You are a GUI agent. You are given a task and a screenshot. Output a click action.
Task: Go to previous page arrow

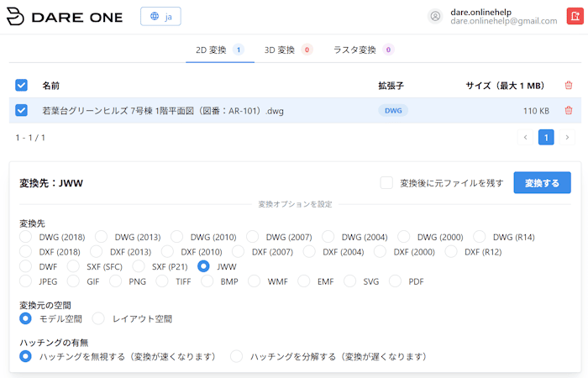click(525, 137)
